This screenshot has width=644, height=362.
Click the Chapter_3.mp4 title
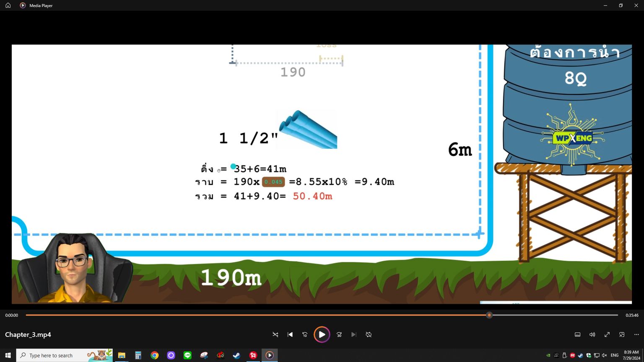click(x=28, y=335)
